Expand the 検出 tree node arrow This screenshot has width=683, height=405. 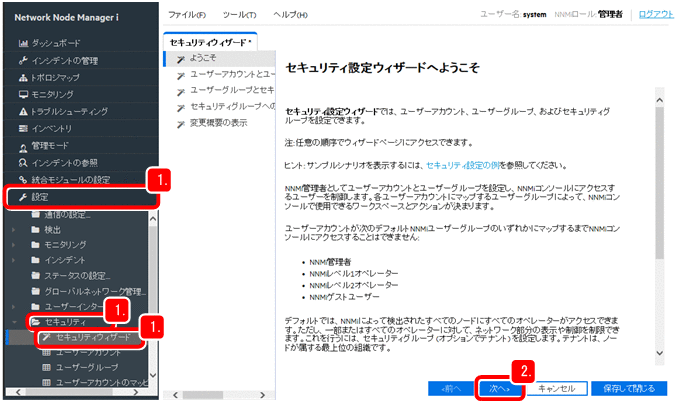tap(14, 230)
